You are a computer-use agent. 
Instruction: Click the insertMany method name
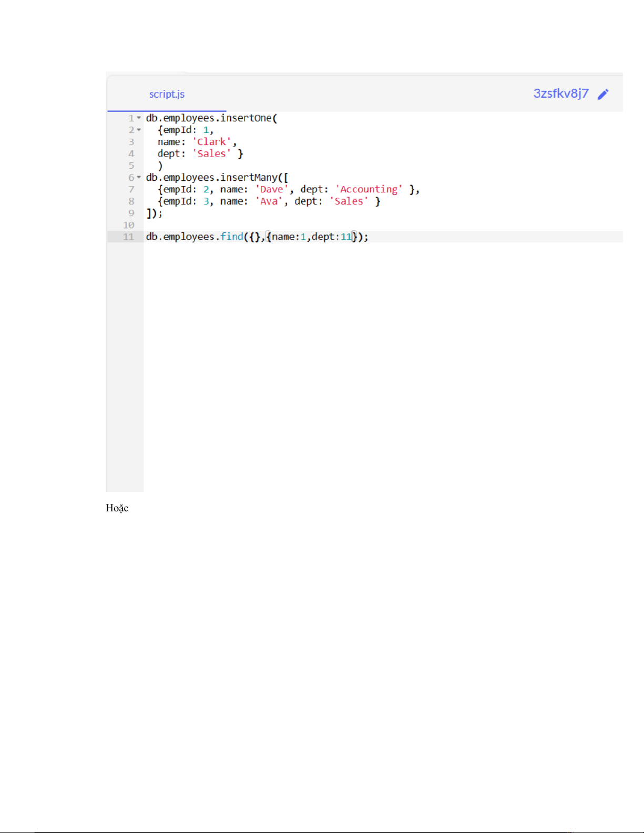(x=248, y=178)
